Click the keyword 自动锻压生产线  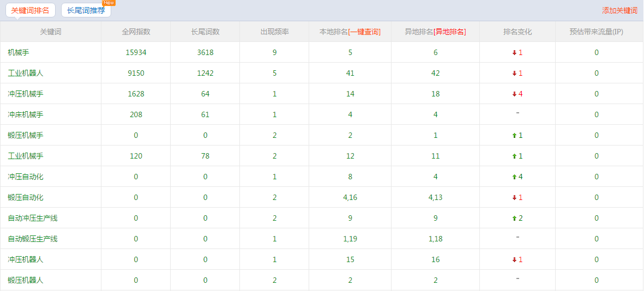pyautogui.click(x=33, y=239)
